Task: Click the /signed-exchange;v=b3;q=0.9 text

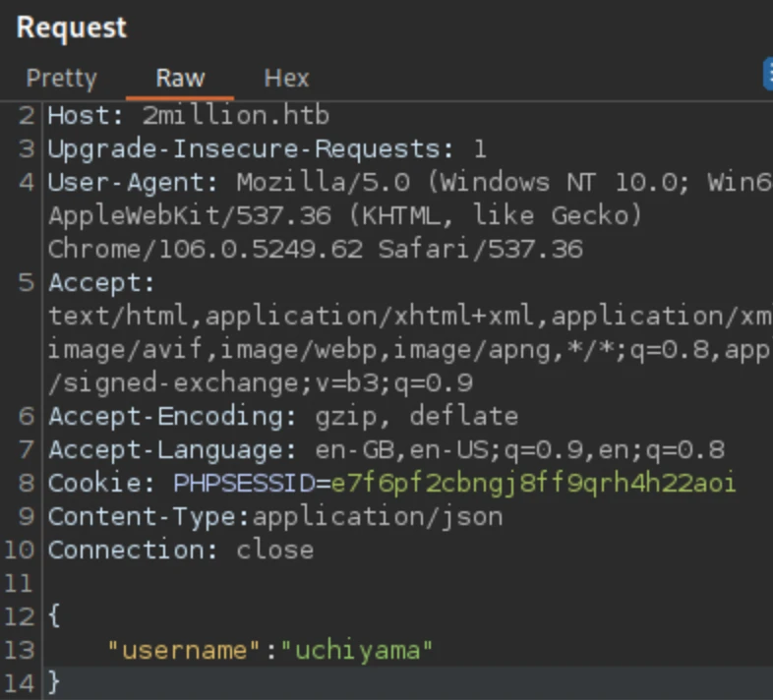Action: (x=261, y=383)
